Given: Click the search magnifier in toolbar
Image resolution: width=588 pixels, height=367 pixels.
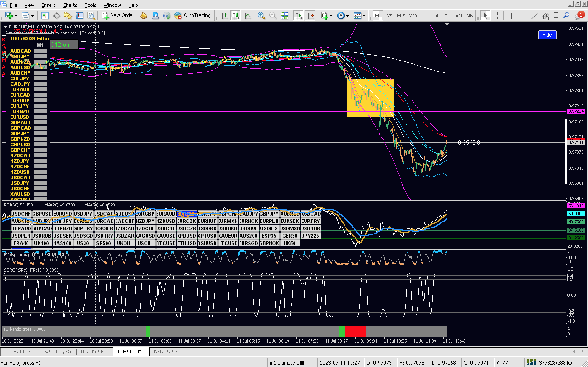Looking at the screenshot, I should [566, 16].
